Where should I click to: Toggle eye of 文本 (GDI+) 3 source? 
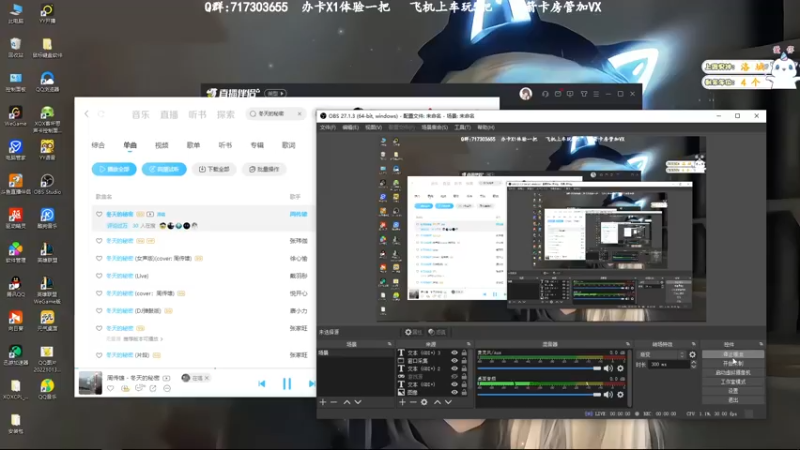pos(454,353)
